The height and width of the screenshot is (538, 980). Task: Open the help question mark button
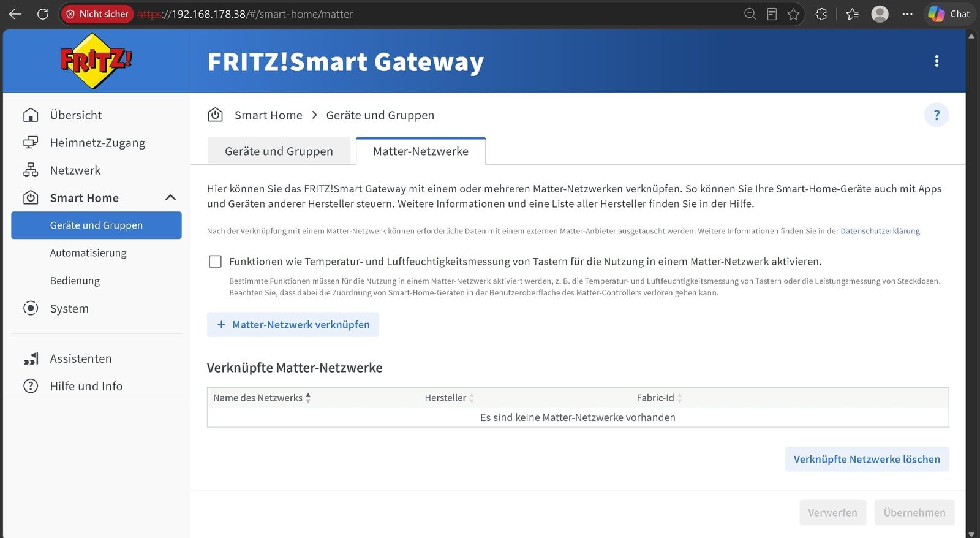pos(937,115)
